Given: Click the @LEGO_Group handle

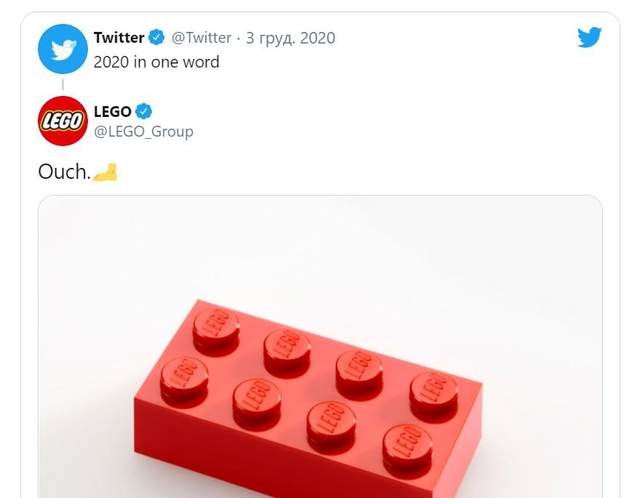Looking at the screenshot, I should pos(143,131).
